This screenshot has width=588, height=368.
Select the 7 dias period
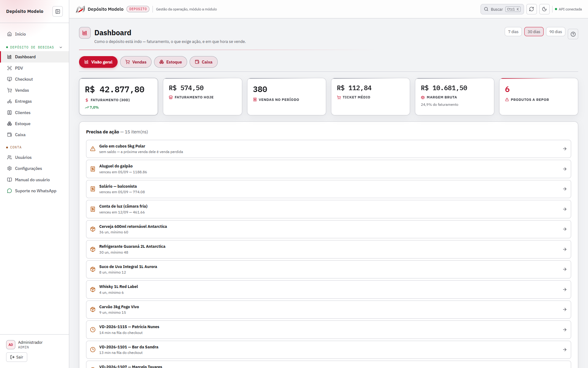tap(513, 32)
